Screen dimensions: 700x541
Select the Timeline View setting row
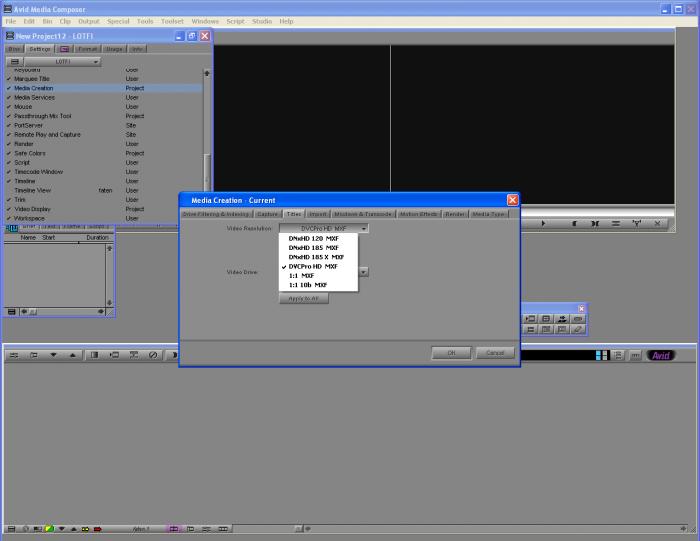[104, 191]
